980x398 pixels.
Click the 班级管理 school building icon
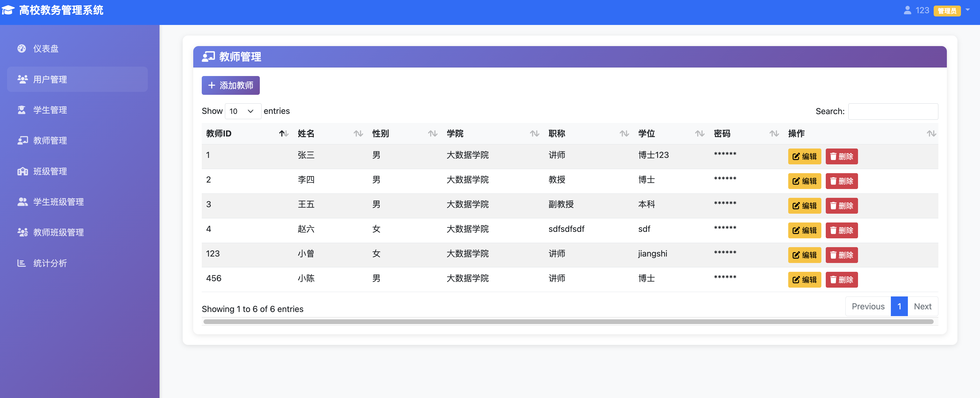(x=23, y=171)
